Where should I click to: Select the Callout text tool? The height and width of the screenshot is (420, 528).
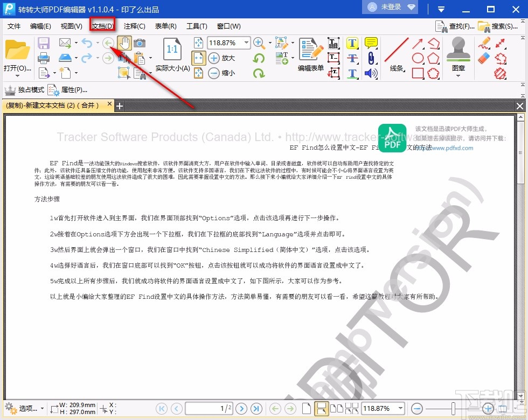[333, 73]
